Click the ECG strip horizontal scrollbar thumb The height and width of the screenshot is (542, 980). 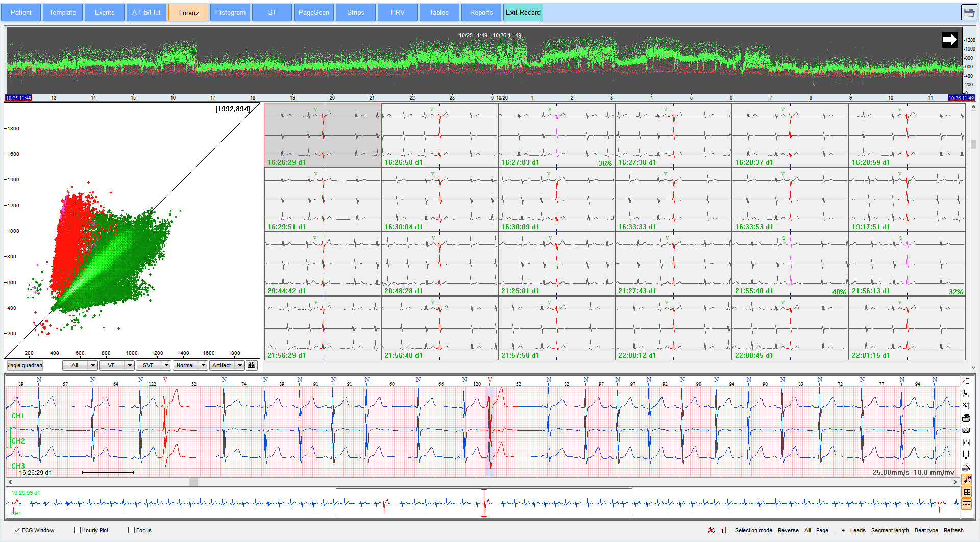point(193,482)
